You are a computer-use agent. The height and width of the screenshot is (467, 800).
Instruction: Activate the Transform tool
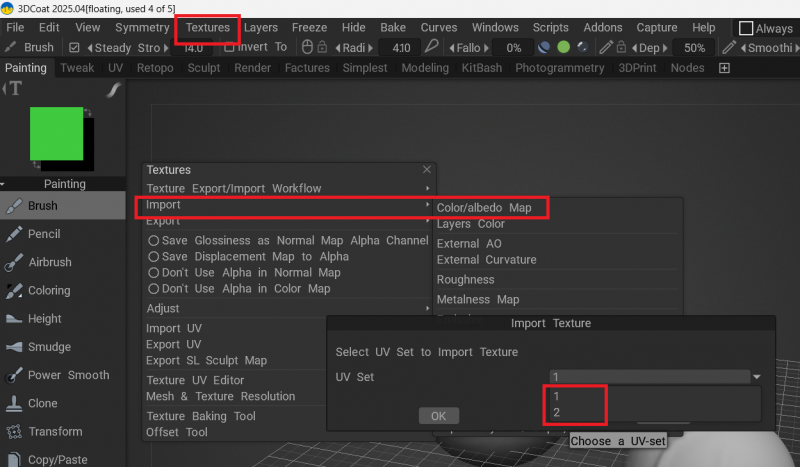coord(55,431)
